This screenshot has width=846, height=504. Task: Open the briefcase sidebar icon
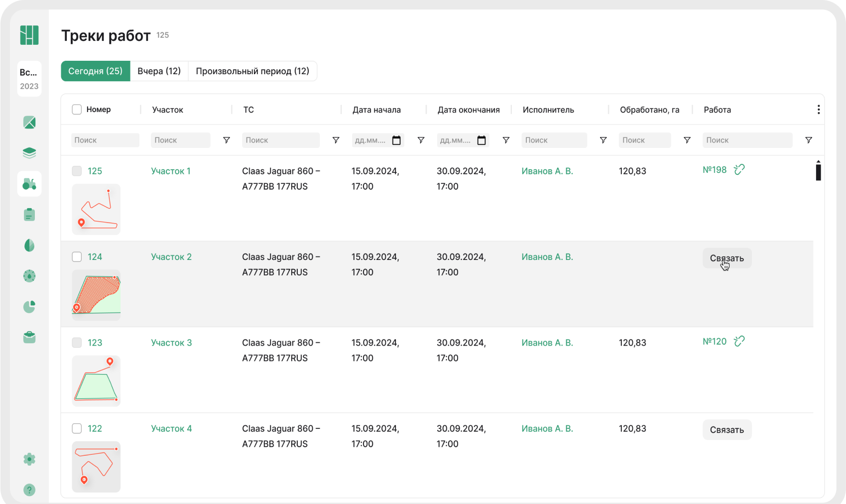(29, 338)
